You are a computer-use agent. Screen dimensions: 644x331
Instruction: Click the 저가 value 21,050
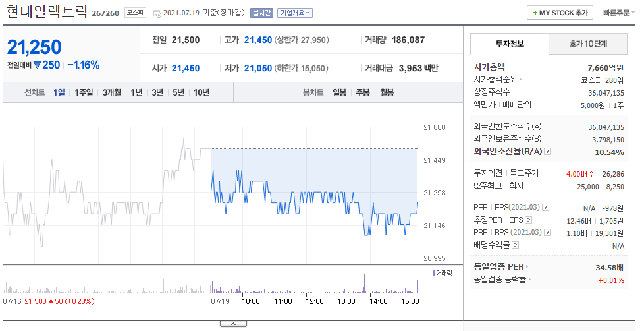258,69
